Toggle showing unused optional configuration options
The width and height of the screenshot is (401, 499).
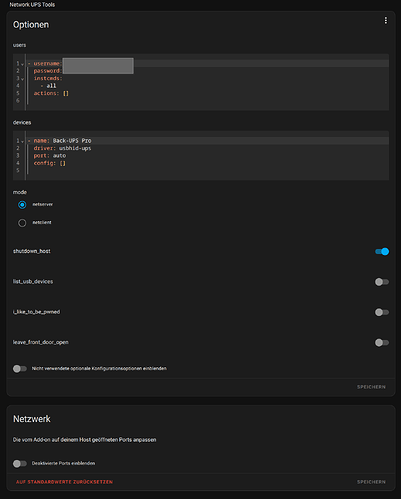(x=20, y=369)
